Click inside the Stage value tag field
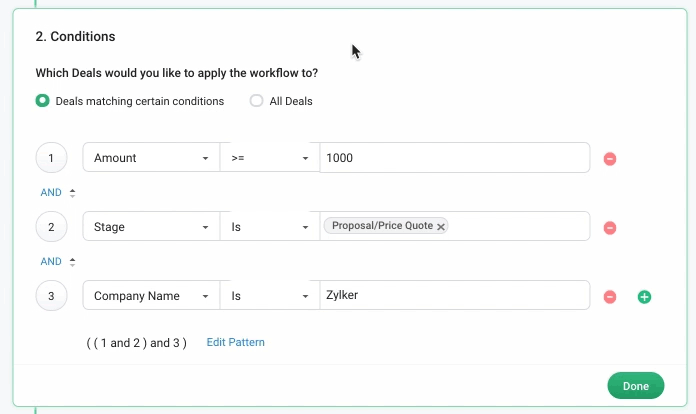 pos(518,227)
